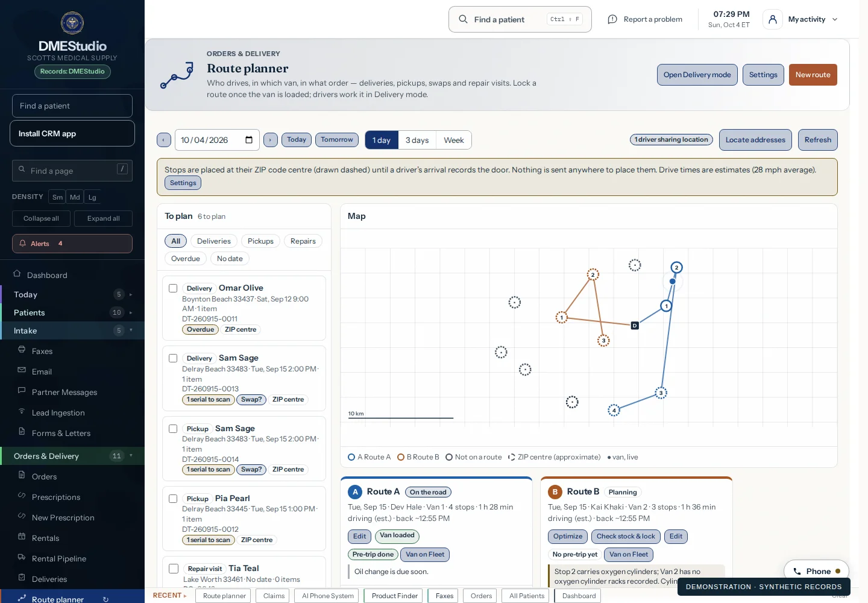
Task: Expand the Patients section arrow
Action: tap(131, 313)
